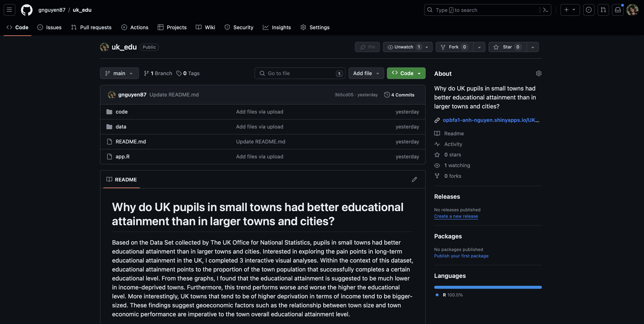The height and width of the screenshot is (324, 644).
Task: Click the blue R language bar
Action: pyautogui.click(x=488, y=287)
